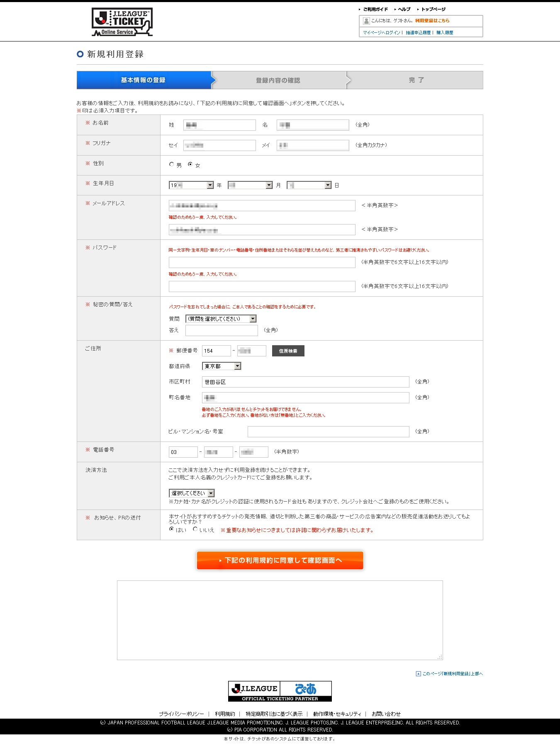560x751 pixels.
Task: Expand the secret question dropdown
Action: pyautogui.click(x=221, y=319)
